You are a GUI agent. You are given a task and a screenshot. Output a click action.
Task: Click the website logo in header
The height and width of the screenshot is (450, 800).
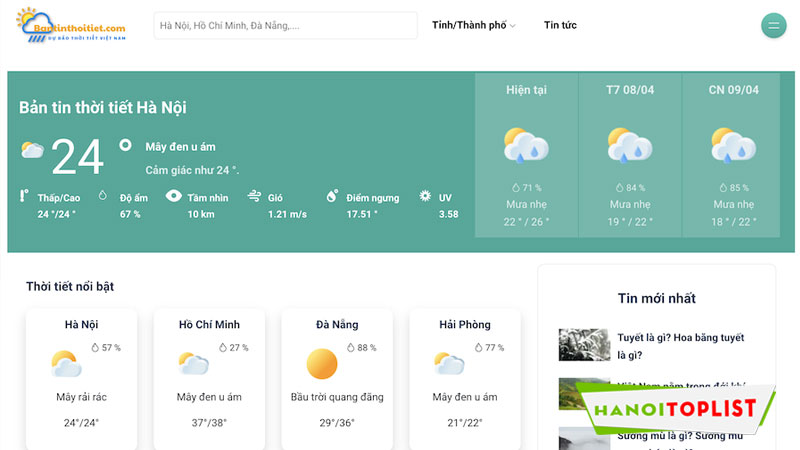(72, 26)
